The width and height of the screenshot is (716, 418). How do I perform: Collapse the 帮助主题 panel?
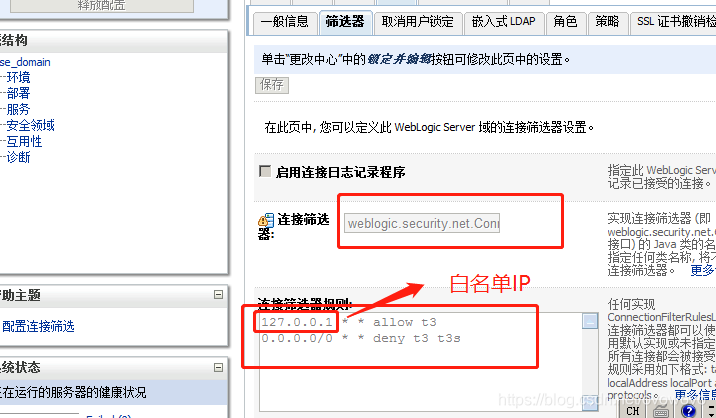click(x=218, y=295)
